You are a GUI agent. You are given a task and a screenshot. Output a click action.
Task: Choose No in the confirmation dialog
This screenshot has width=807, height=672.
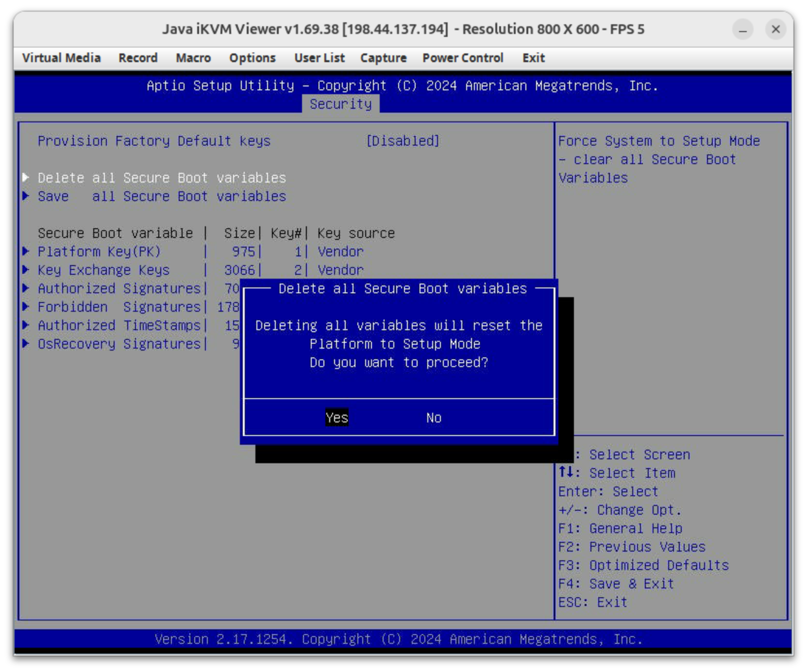(434, 418)
